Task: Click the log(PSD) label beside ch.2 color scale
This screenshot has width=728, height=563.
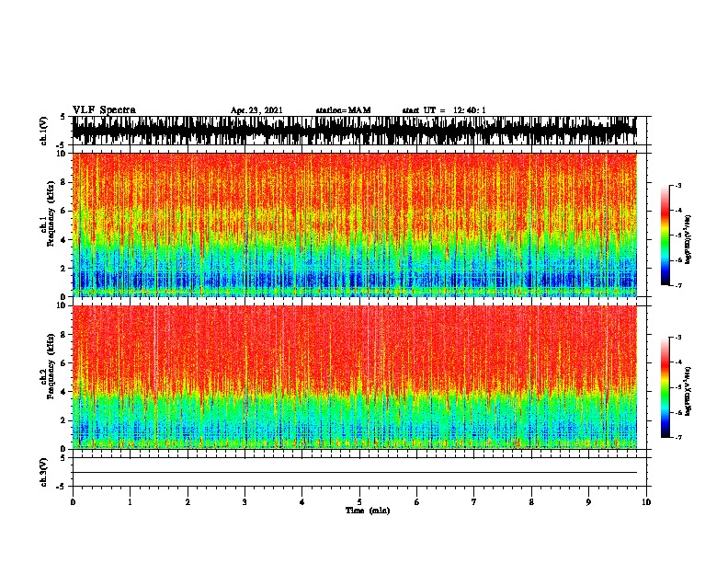Action: point(688,391)
